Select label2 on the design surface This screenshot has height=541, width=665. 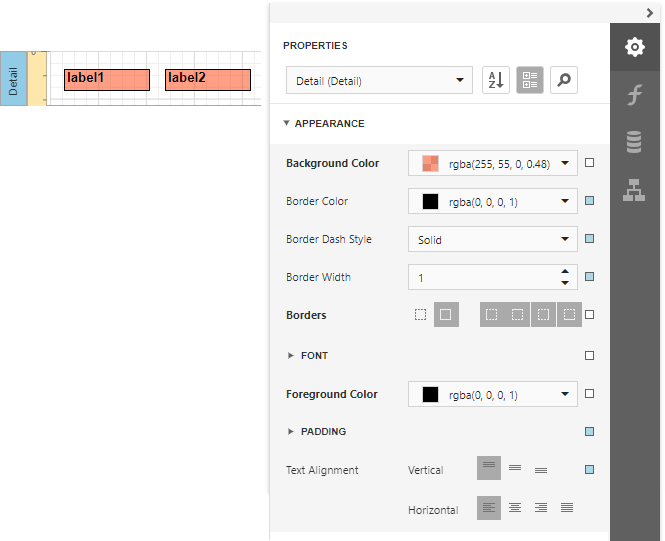tap(207, 80)
